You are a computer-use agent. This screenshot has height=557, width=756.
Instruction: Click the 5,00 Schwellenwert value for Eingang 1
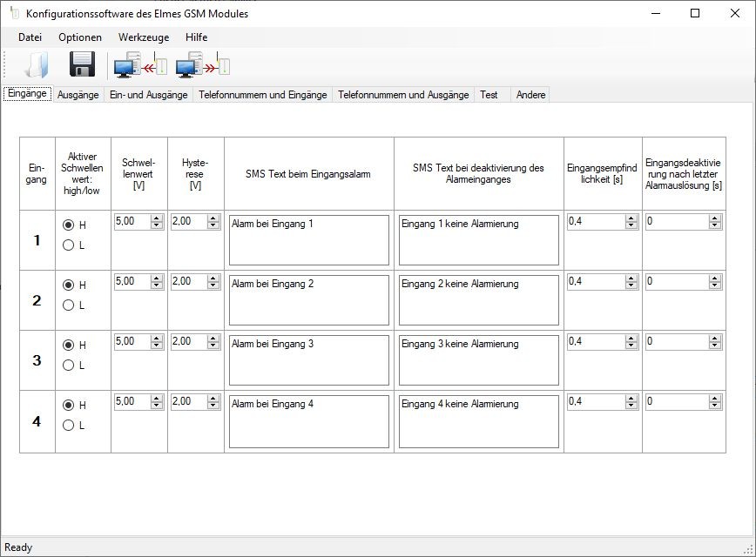[x=125, y=221]
